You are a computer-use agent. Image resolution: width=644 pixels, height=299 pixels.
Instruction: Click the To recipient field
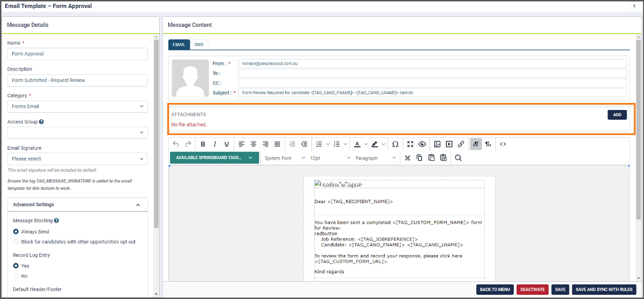click(433, 73)
